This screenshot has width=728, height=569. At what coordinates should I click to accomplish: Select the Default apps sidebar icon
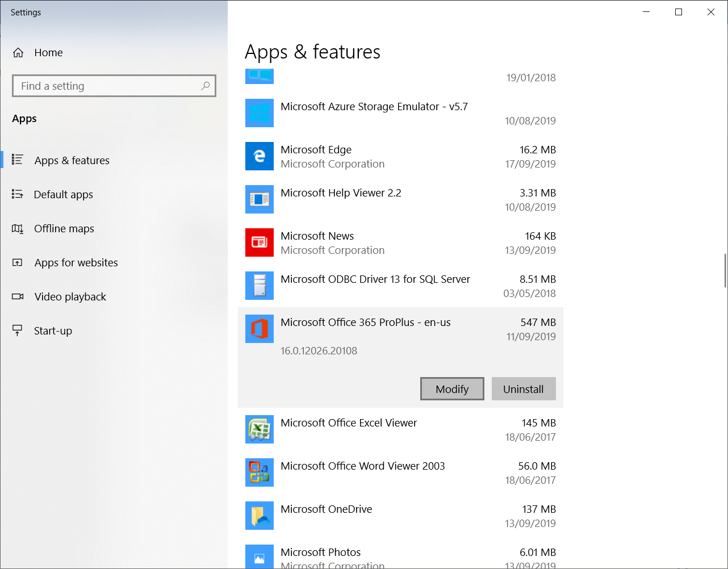[18, 194]
